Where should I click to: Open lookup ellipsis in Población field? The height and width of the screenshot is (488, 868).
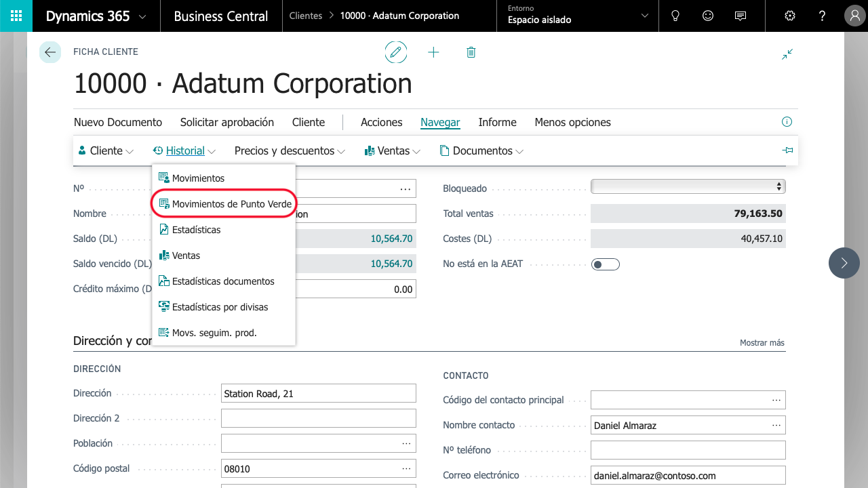[x=406, y=443]
